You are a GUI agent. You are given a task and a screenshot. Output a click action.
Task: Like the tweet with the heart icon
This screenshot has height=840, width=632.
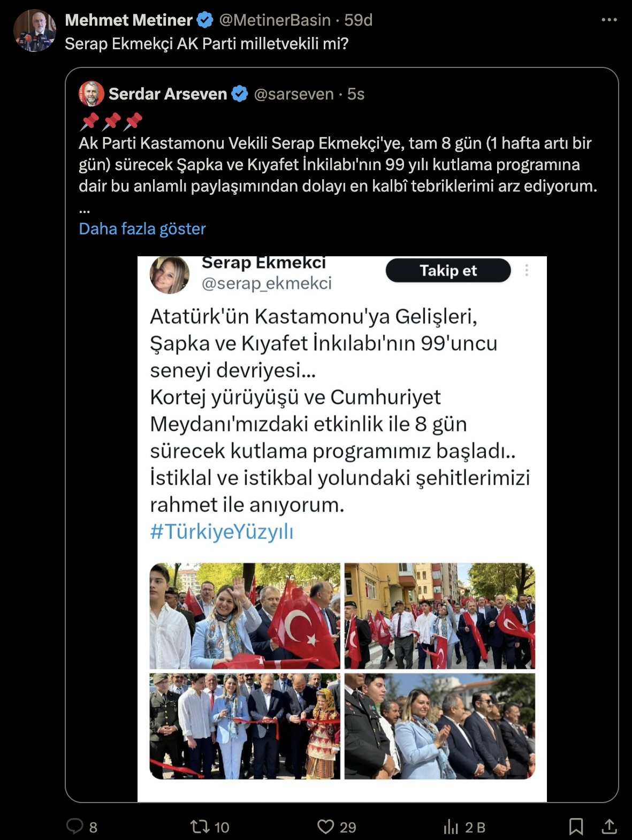325,827
